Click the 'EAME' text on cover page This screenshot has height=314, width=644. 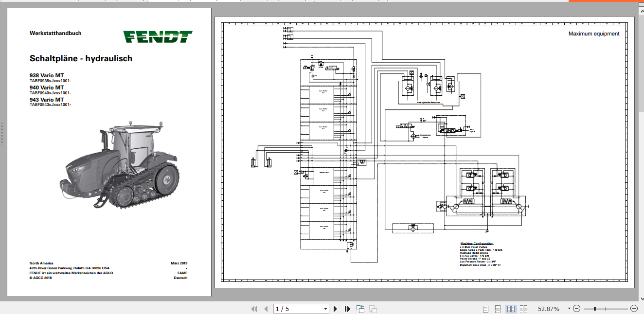[182, 273]
